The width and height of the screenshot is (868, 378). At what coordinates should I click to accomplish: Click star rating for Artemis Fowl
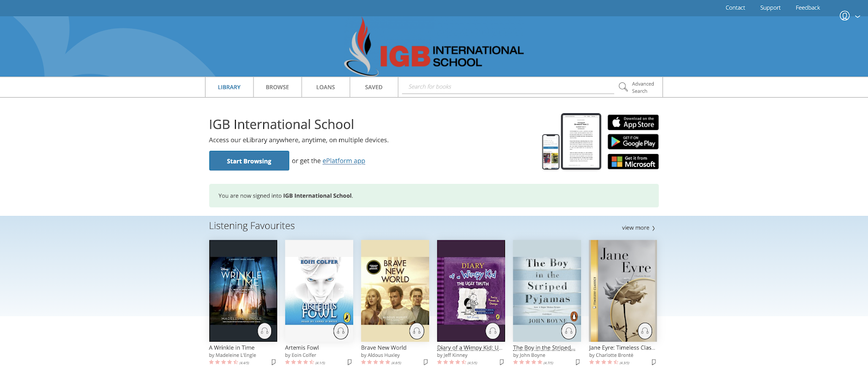click(299, 362)
